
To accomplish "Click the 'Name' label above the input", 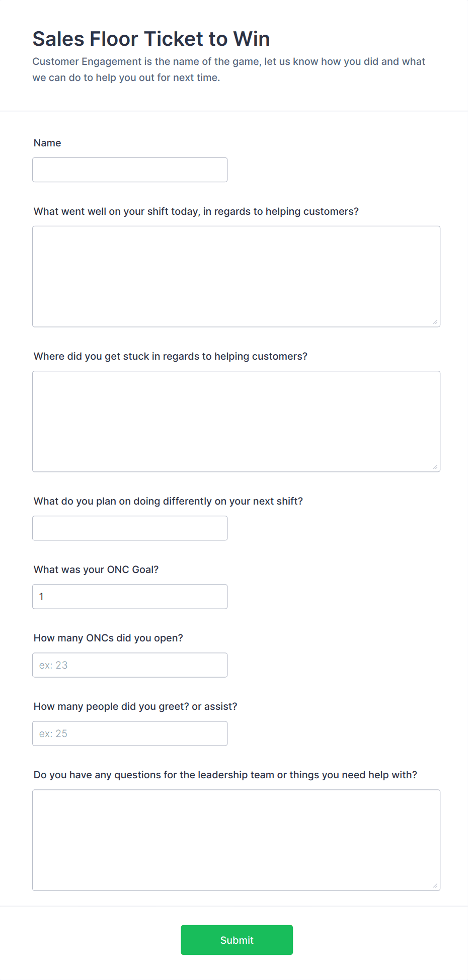I will 47,143.
